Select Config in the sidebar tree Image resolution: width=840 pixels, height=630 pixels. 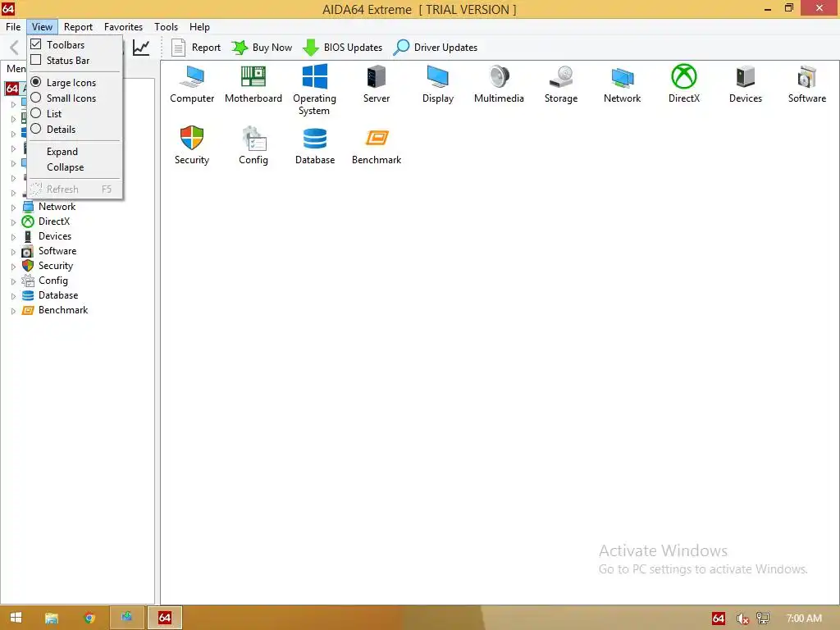click(53, 281)
